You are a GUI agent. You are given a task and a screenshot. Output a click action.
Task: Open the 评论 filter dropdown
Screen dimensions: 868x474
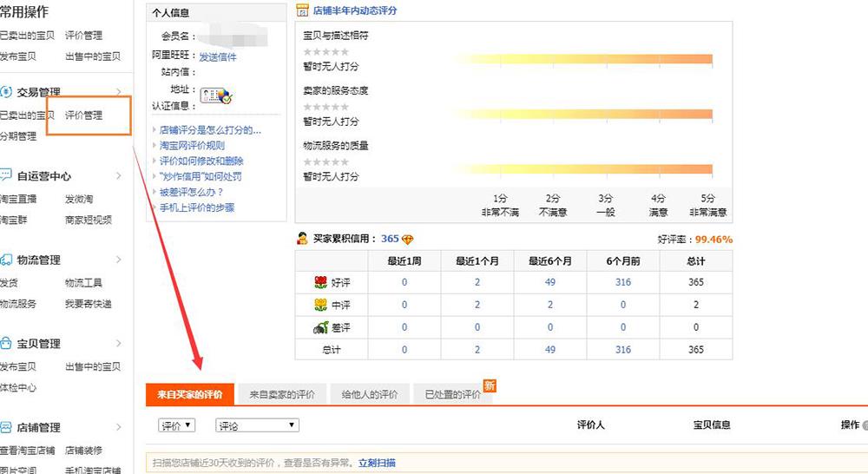point(257,425)
